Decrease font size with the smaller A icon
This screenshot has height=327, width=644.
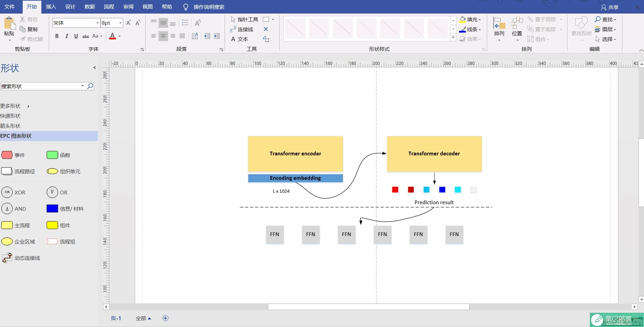138,23
